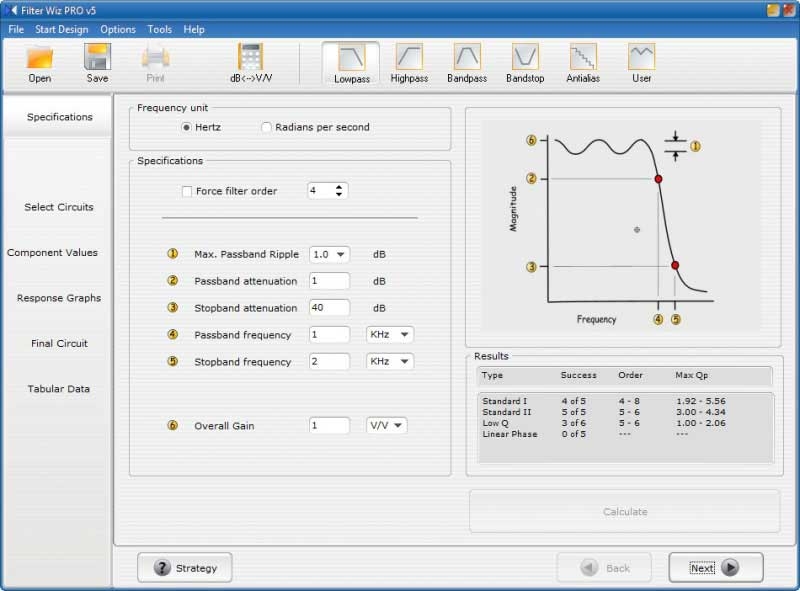This screenshot has height=591, width=800.
Task: Click the Passband frequency value field
Action: tap(329, 334)
